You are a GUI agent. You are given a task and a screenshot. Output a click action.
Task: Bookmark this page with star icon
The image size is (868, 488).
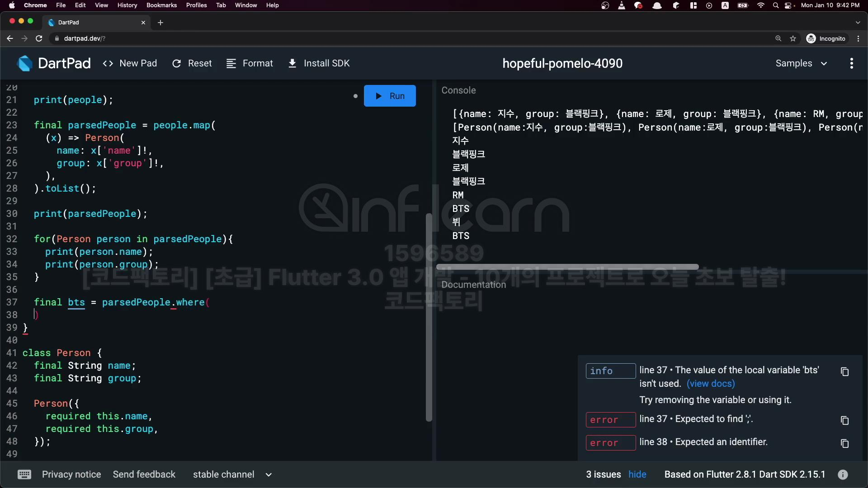[x=793, y=38]
